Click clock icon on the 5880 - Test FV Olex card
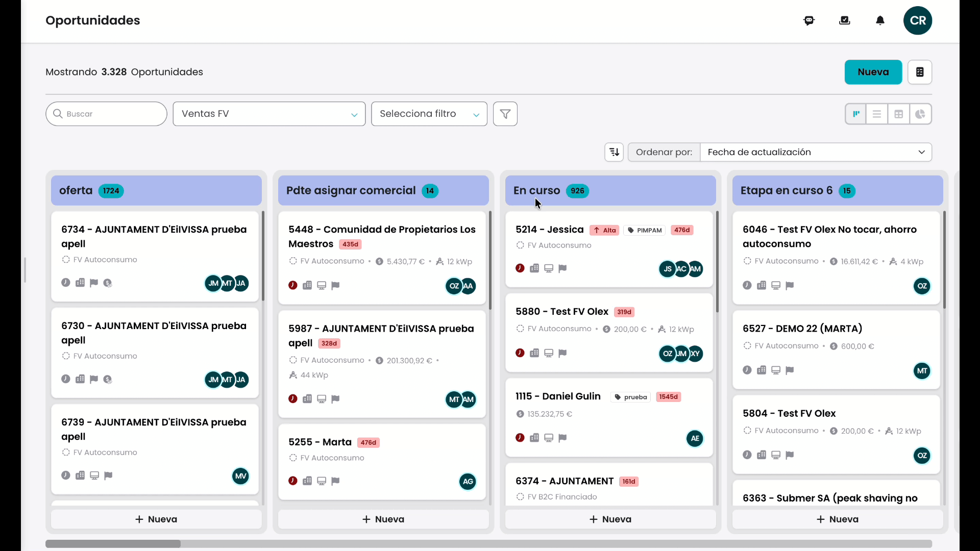Viewport: 980px width, 551px height. tap(520, 353)
